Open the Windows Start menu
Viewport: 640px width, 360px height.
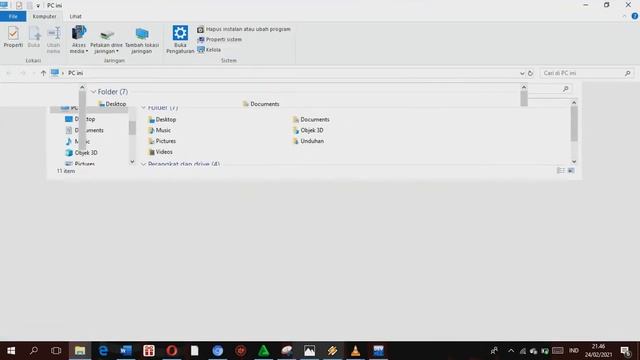[11, 351]
